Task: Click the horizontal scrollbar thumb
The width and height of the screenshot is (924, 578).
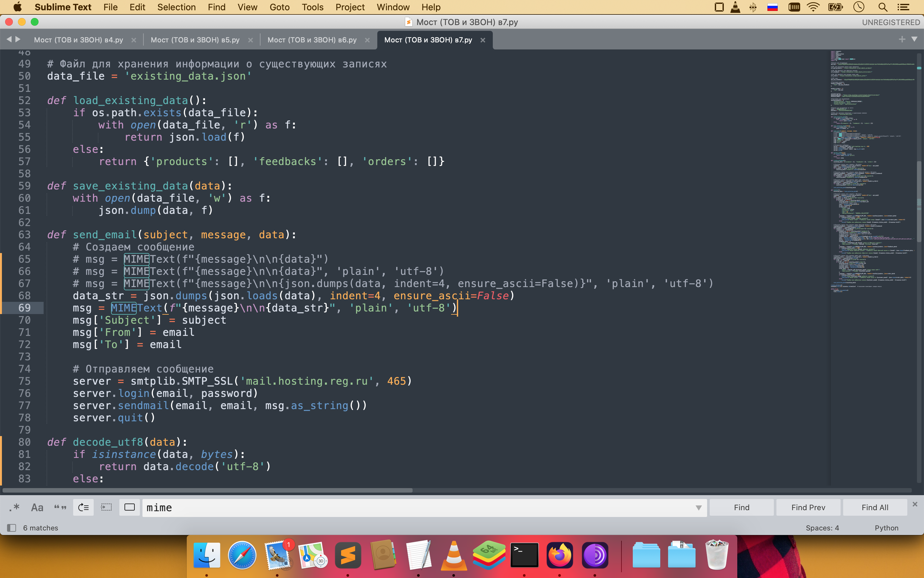Action: coord(207,490)
